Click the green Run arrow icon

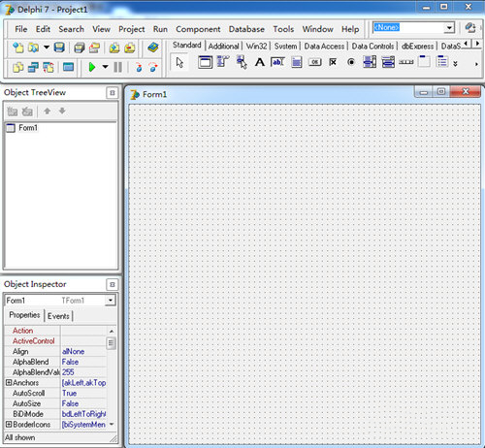(92, 67)
